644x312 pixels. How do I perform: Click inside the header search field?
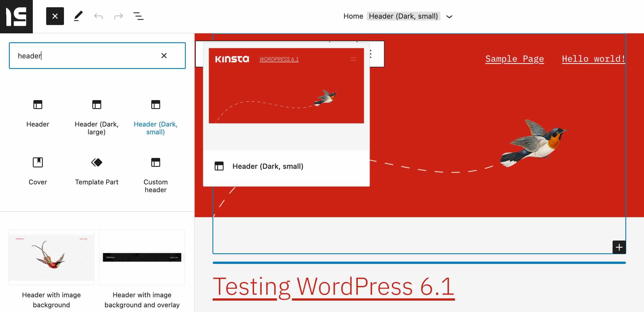(83, 56)
